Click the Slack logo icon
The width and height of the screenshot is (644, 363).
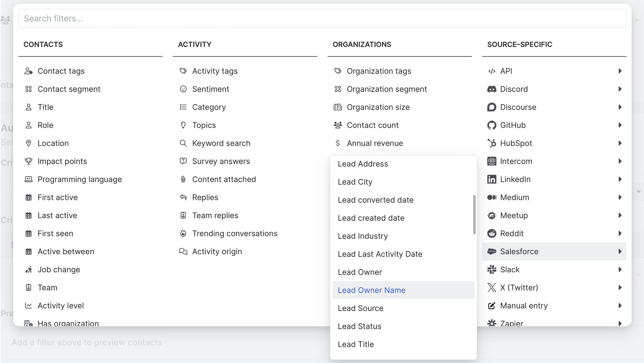[491, 270]
